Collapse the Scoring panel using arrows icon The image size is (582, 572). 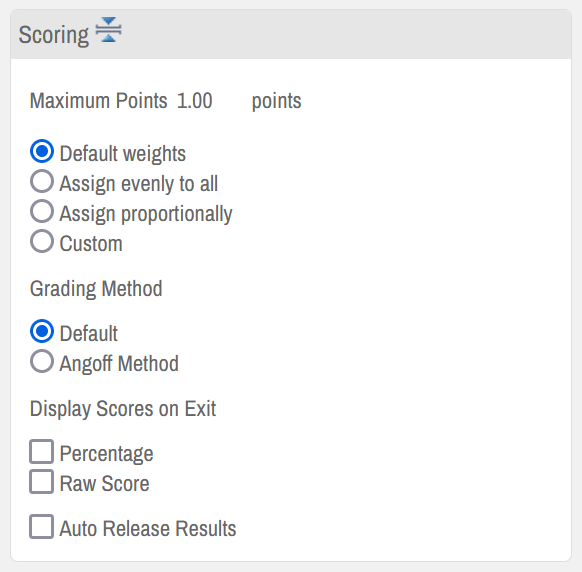pyautogui.click(x=108, y=30)
